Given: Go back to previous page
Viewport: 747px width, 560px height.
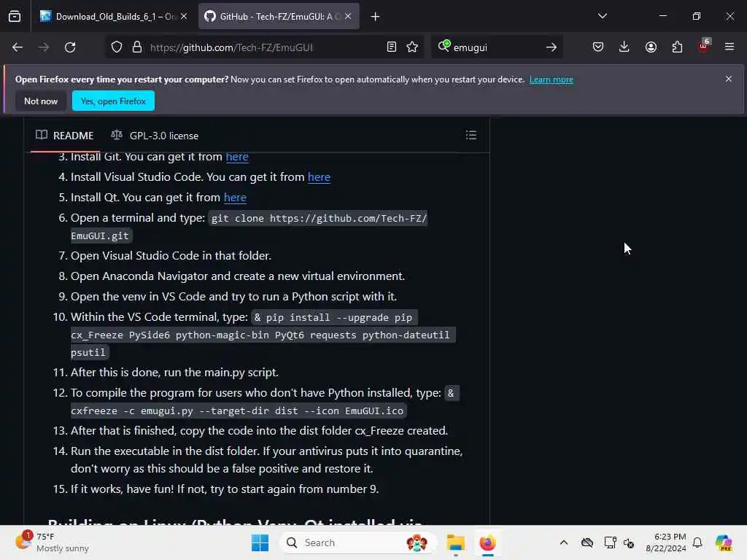Looking at the screenshot, I should pyautogui.click(x=18, y=47).
